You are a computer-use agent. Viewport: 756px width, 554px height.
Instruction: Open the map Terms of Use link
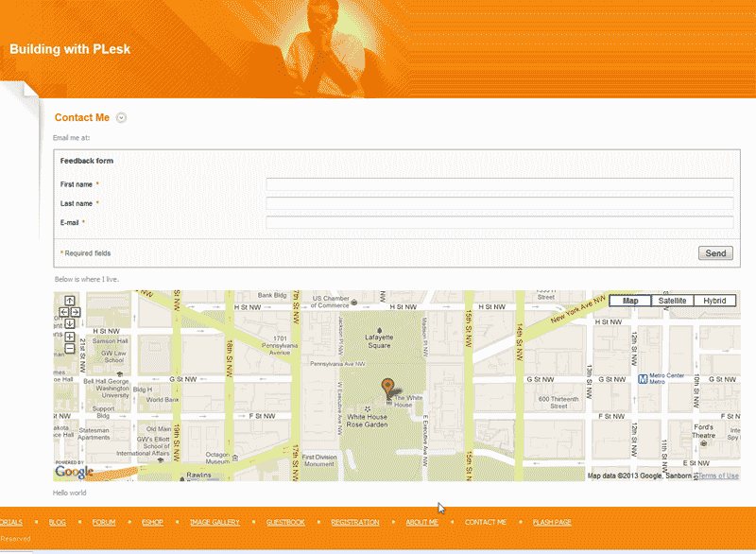[718, 476]
